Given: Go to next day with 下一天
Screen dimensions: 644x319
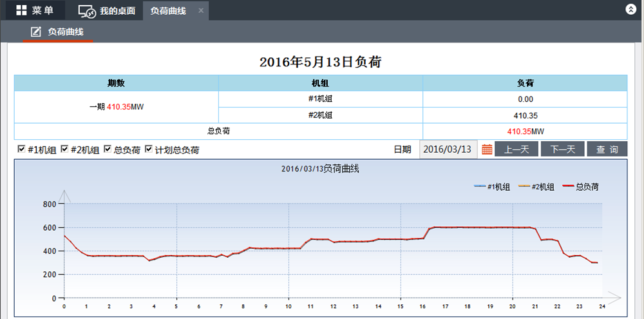Looking at the screenshot, I should click(x=562, y=150).
